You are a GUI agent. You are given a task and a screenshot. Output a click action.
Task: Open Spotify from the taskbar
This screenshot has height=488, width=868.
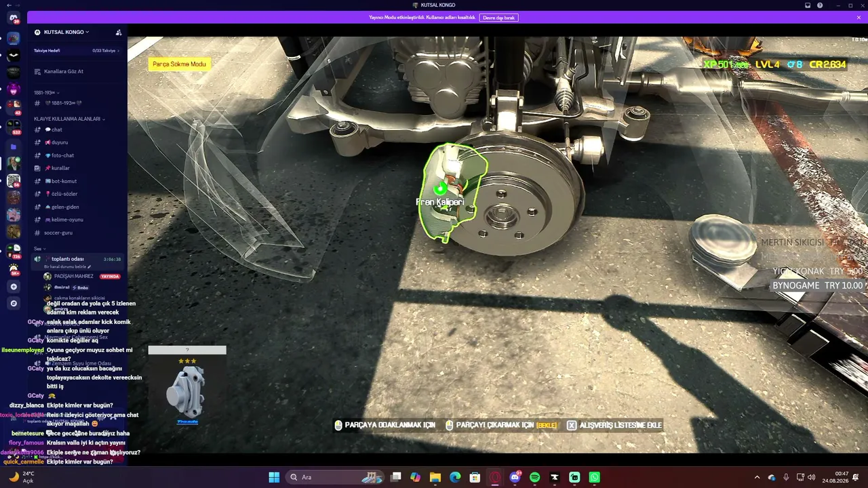click(534, 477)
